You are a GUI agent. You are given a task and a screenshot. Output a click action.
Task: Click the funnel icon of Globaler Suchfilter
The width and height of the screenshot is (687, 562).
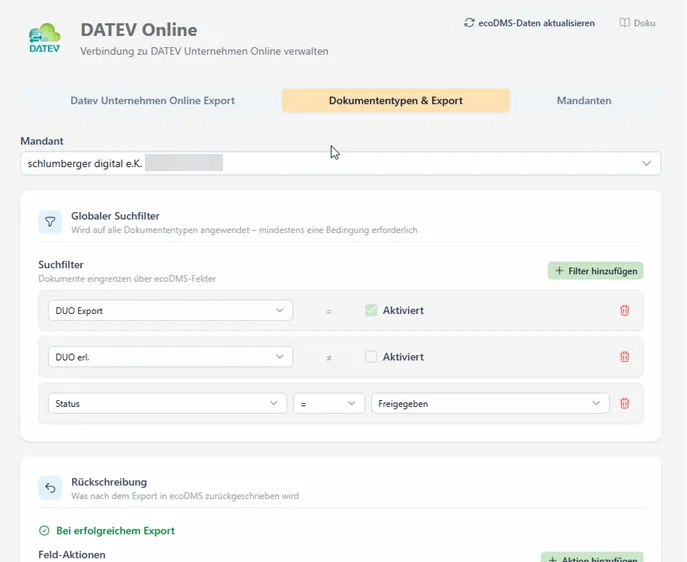tap(50, 222)
